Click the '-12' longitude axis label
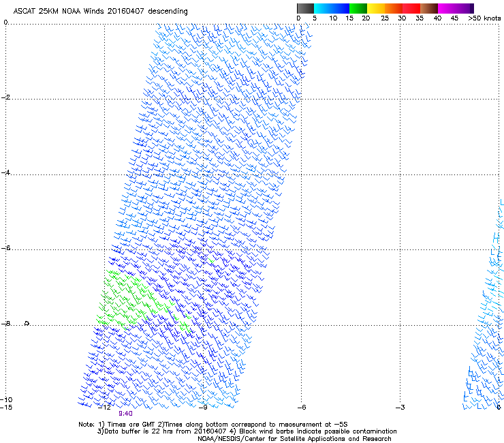Viewport: 504px width, 443px height. 104,408
